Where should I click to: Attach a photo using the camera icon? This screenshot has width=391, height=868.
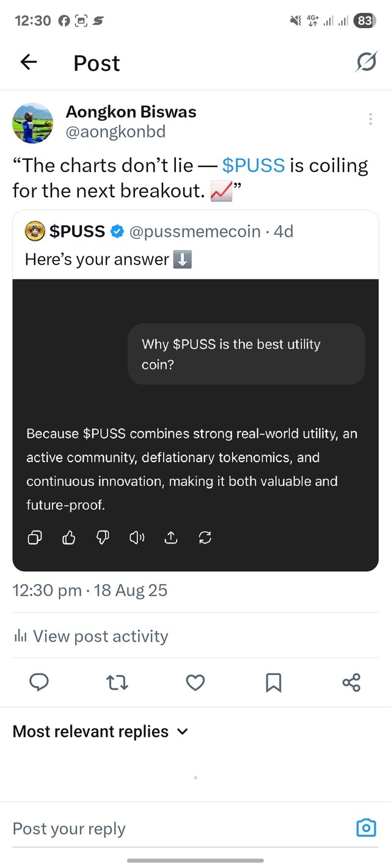coord(366,828)
